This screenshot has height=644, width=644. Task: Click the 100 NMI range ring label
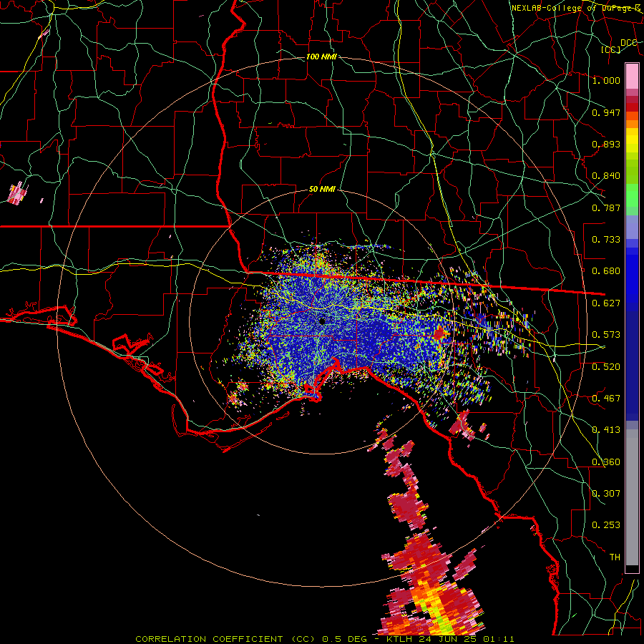click(x=321, y=57)
